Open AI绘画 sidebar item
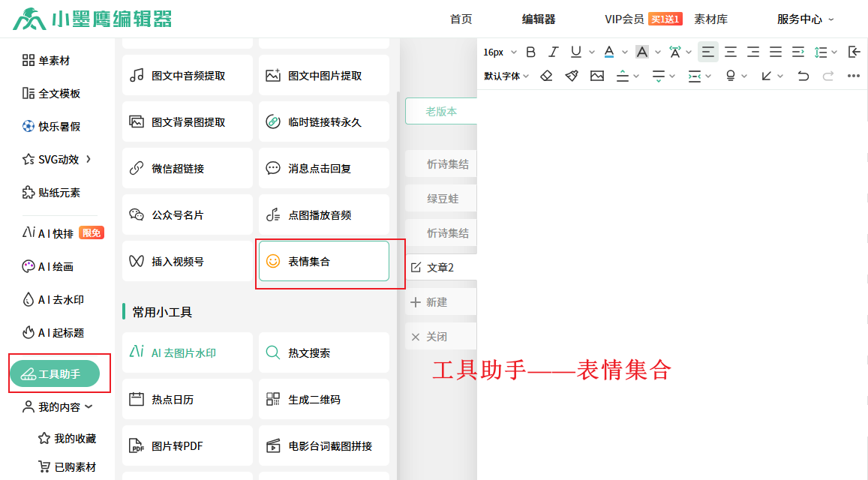 pyautogui.click(x=47, y=267)
